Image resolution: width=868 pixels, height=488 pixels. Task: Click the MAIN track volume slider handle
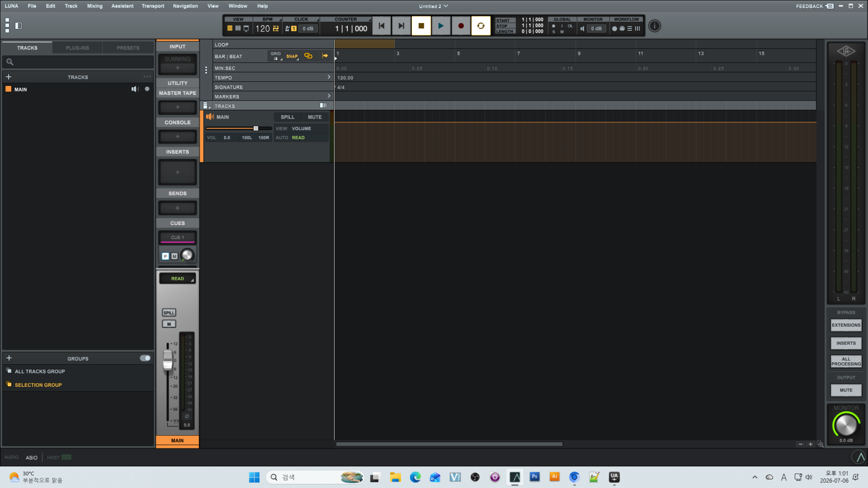256,128
